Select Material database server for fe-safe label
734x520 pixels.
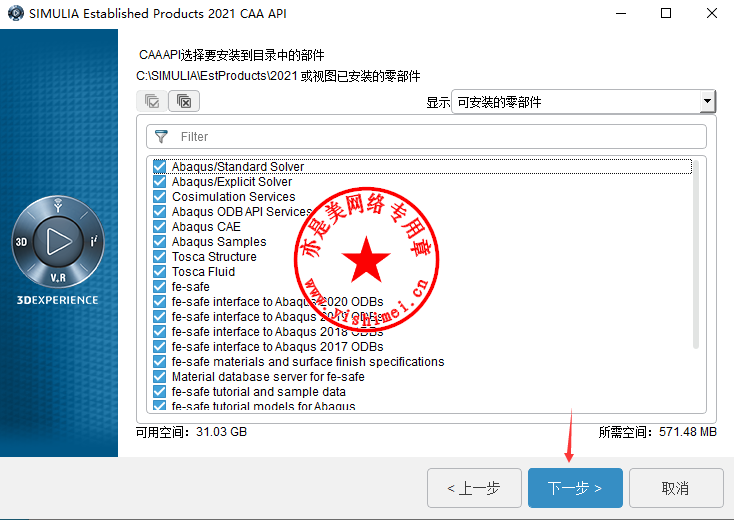coord(268,376)
